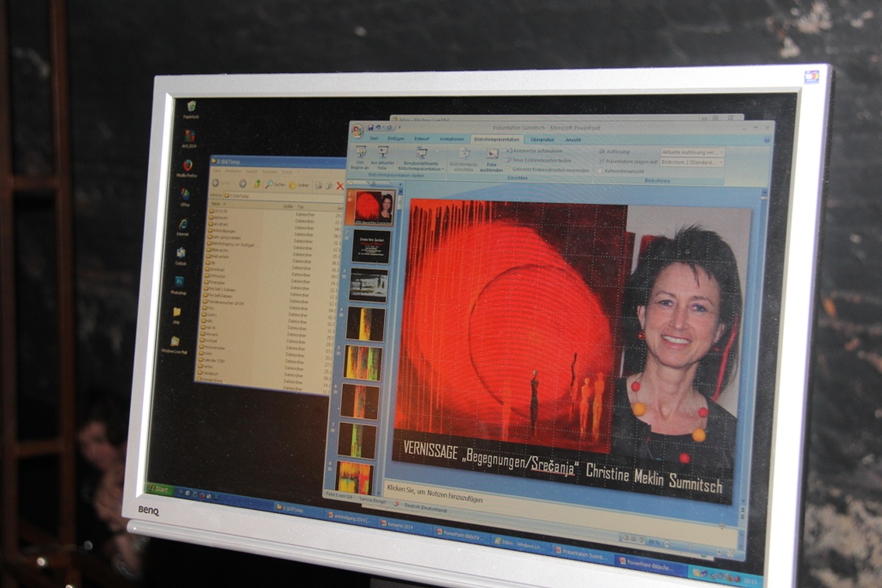Open Photoshop desktop shortcut
This screenshot has width=882, height=588.
click(179, 282)
